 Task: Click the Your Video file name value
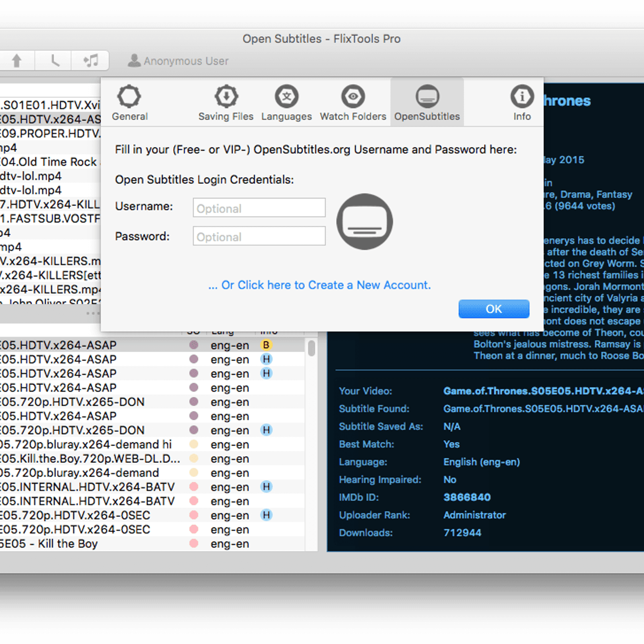coord(543,391)
